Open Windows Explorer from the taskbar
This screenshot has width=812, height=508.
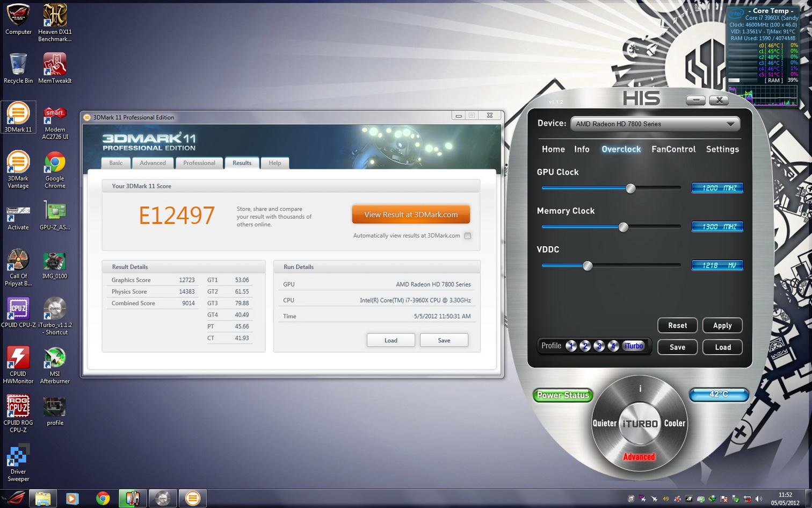pyautogui.click(x=43, y=498)
